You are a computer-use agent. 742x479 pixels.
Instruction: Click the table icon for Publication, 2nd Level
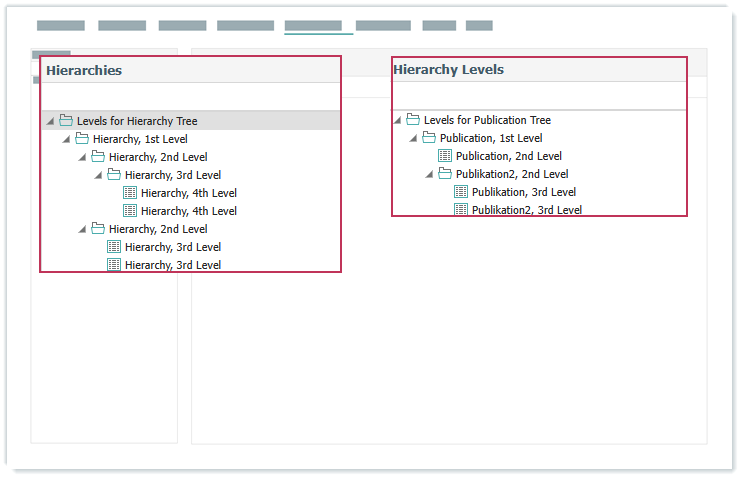445,156
